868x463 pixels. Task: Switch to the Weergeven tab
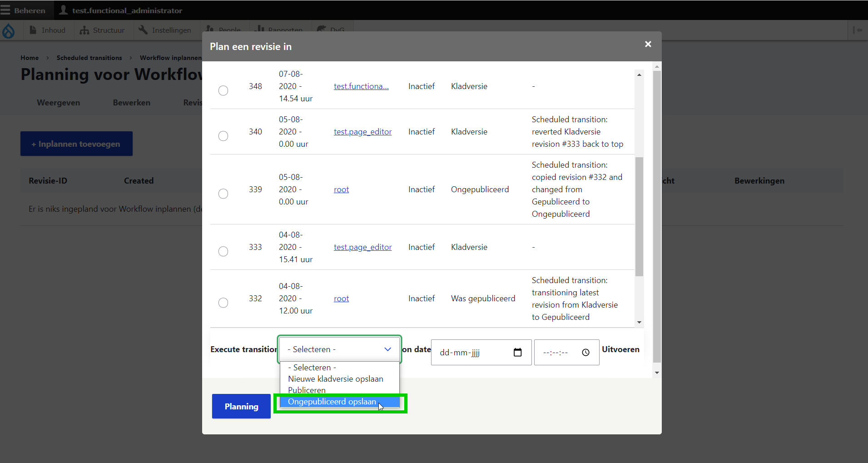tap(58, 103)
